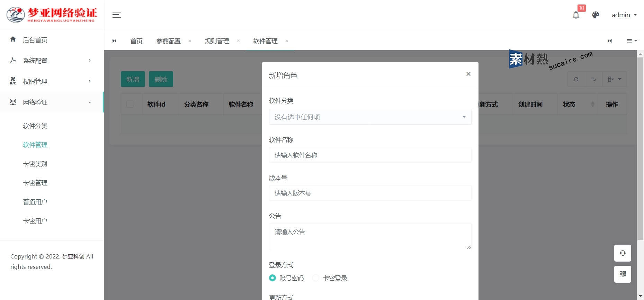
Task: Toggle the sidebar hamburger menu
Action: (117, 15)
